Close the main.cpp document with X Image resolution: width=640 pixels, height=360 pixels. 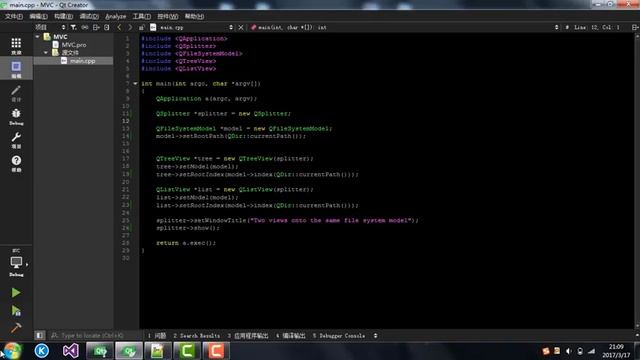(x=241, y=27)
